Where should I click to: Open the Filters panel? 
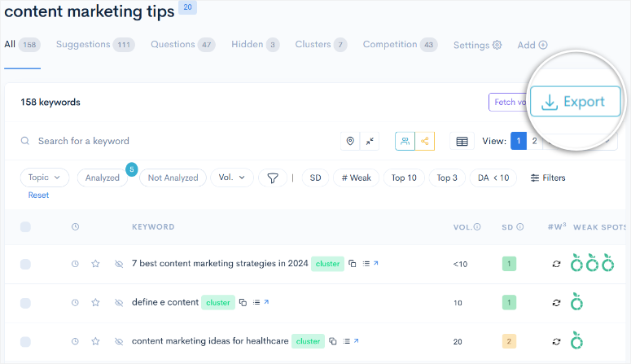point(548,178)
